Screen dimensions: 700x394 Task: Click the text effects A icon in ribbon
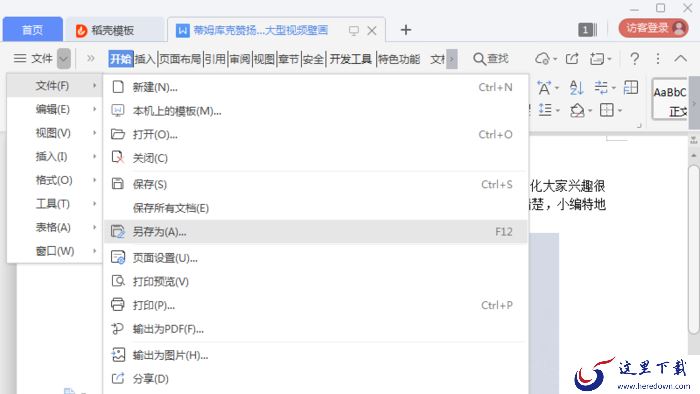click(x=544, y=88)
